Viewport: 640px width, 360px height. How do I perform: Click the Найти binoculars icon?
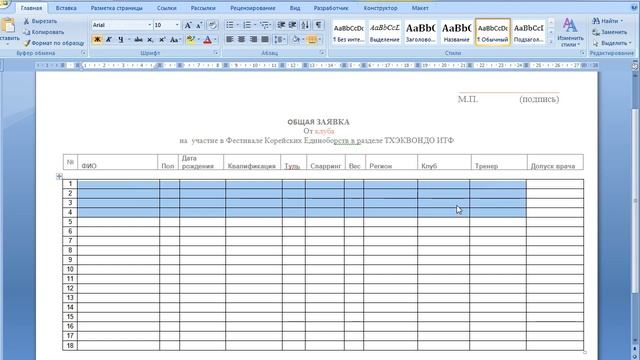coord(596,21)
